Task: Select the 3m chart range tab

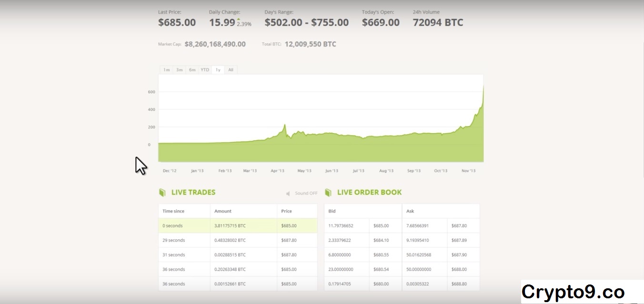Action: point(179,70)
